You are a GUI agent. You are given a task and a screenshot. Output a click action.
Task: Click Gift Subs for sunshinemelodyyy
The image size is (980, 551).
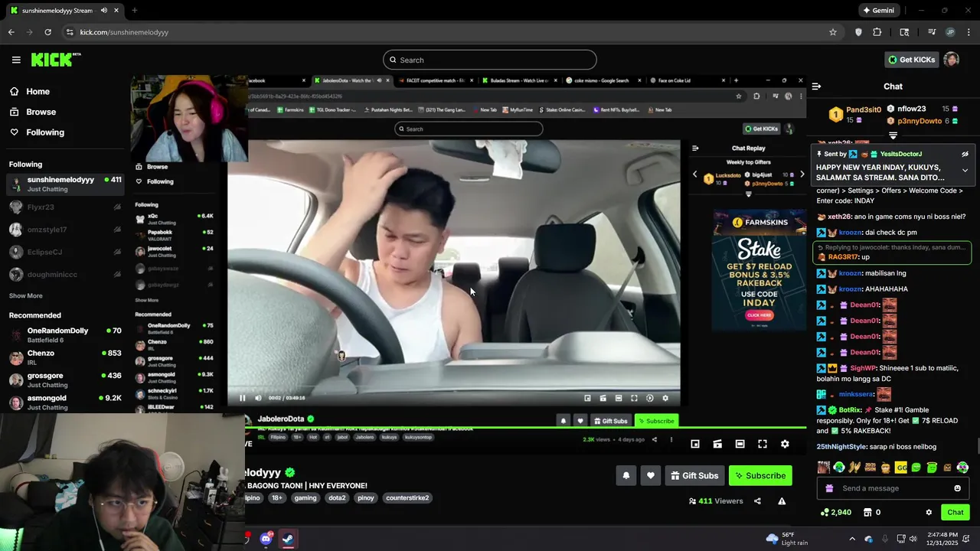coord(694,475)
